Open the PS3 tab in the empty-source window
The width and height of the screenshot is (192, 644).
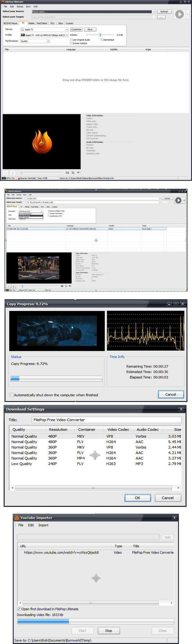tap(52, 23)
